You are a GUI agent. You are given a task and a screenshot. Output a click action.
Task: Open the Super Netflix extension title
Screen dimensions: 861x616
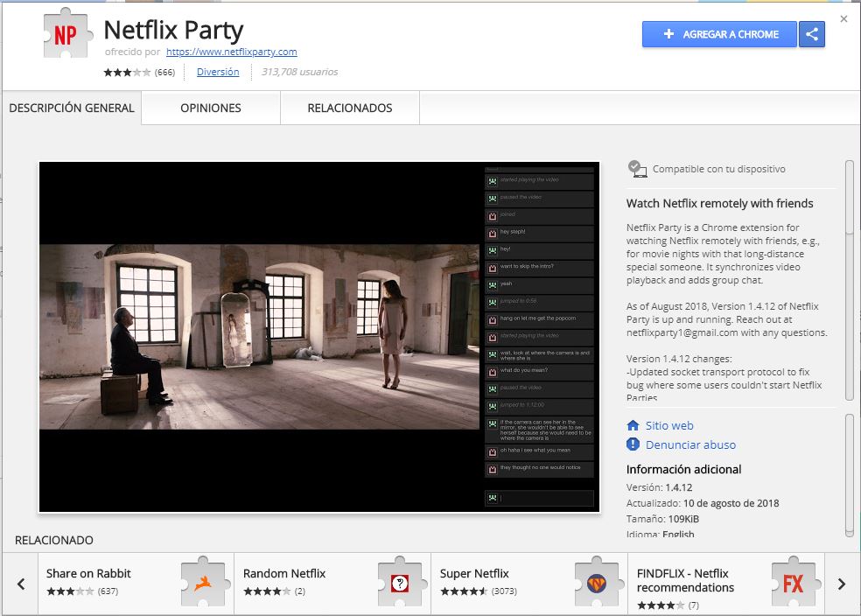click(474, 573)
